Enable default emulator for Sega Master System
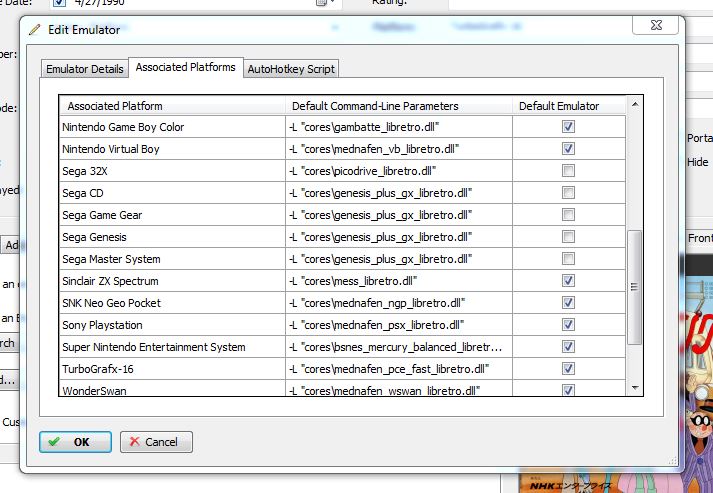This screenshot has height=493, width=713. click(x=568, y=258)
